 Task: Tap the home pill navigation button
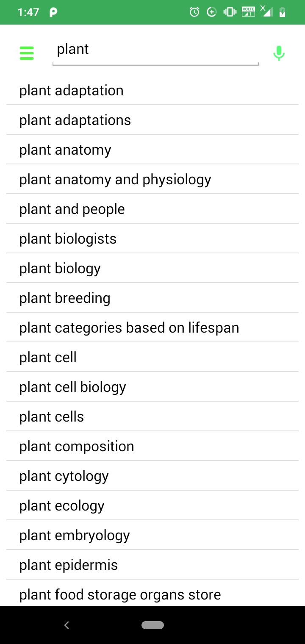click(x=152, y=625)
